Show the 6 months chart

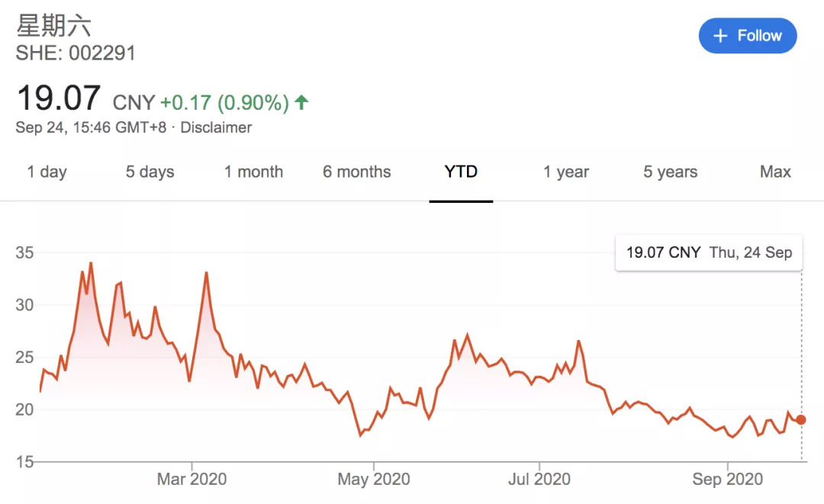click(x=356, y=172)
